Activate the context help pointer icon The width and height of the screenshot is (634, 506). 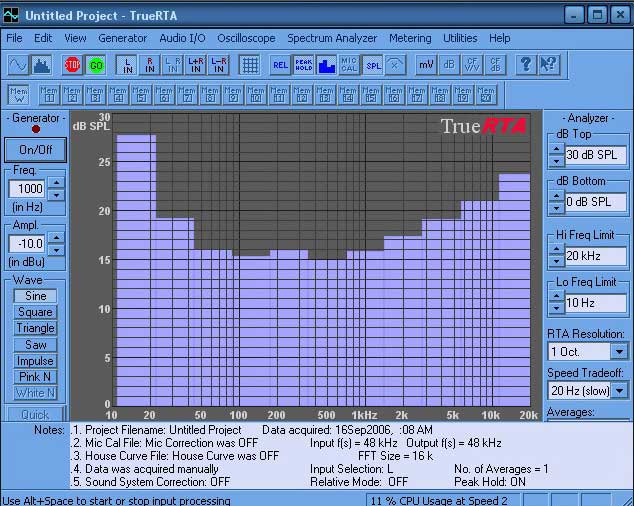pos(549,65)
